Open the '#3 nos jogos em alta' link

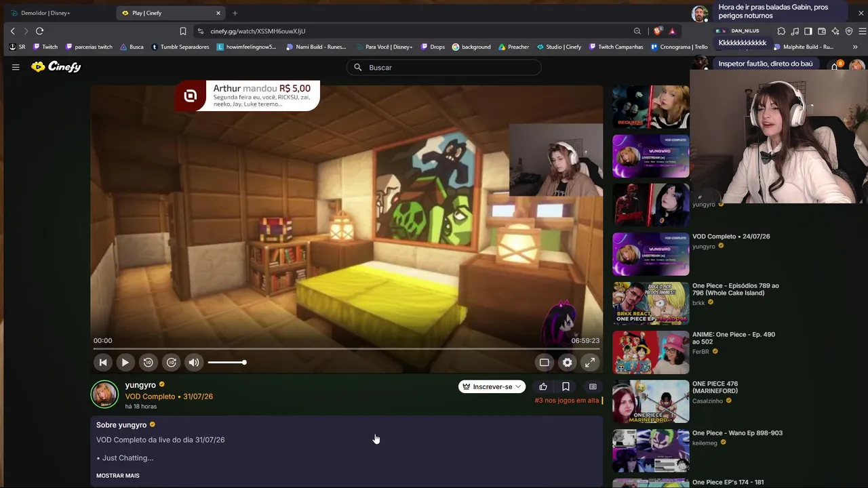(567, 401)
